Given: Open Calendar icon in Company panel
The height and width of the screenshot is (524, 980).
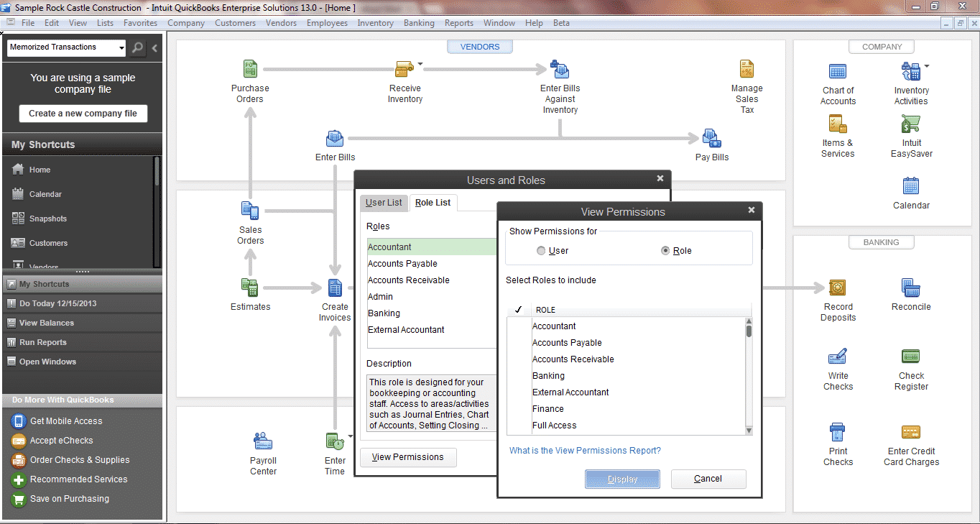Looking at the screenshot, I should [911, 186].
